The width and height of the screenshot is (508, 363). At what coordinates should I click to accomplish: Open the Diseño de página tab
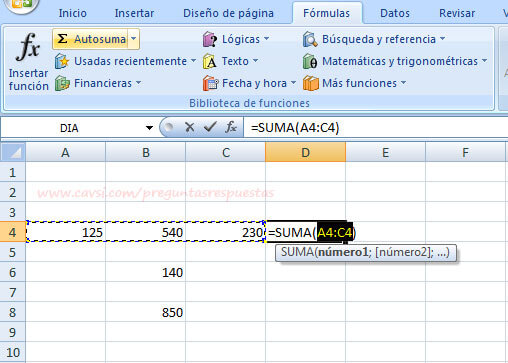tap(228, 13)
